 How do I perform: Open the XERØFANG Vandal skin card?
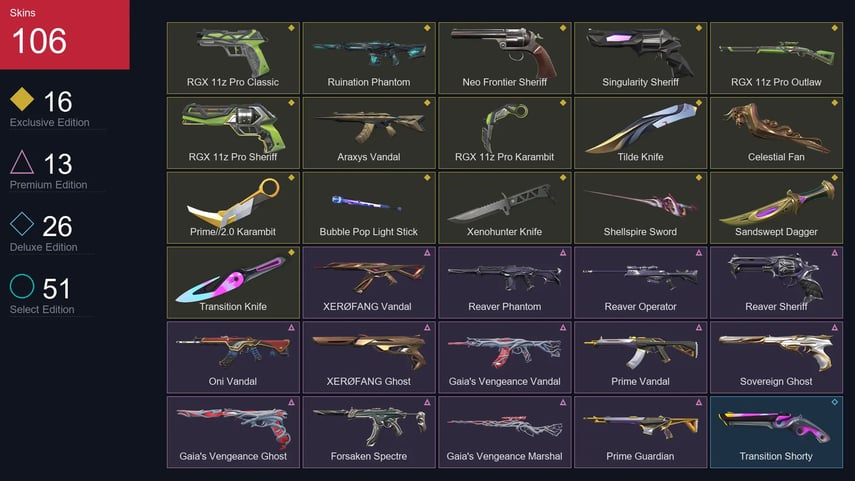[369, 282]
